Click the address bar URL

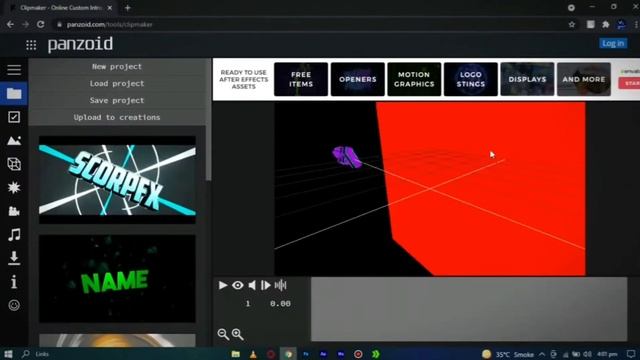(x=109, y=24)
